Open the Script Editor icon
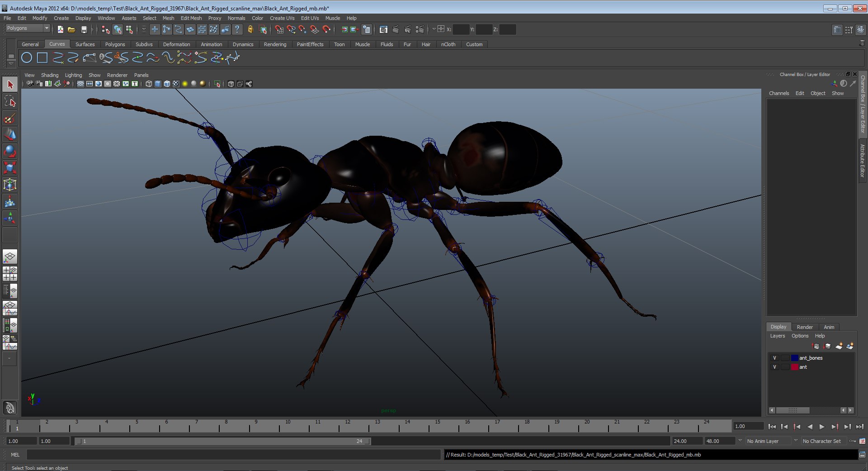868x471 pixels. 862,455
